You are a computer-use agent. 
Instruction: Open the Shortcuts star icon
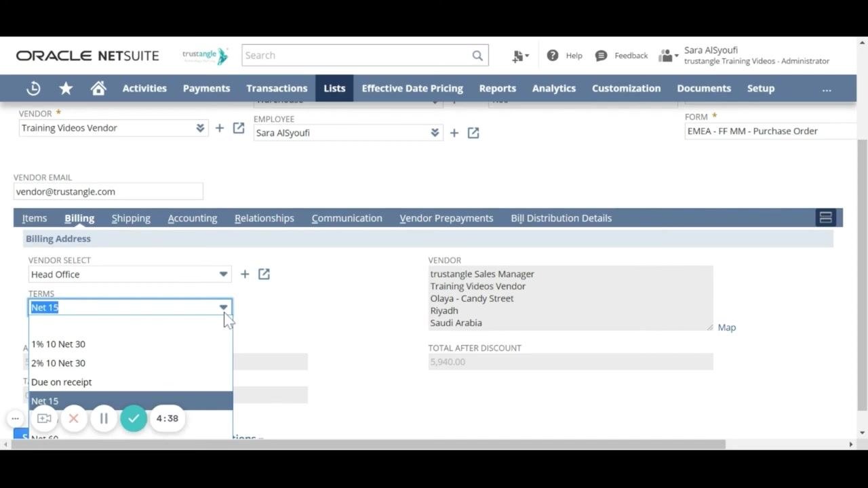point(66,88)
